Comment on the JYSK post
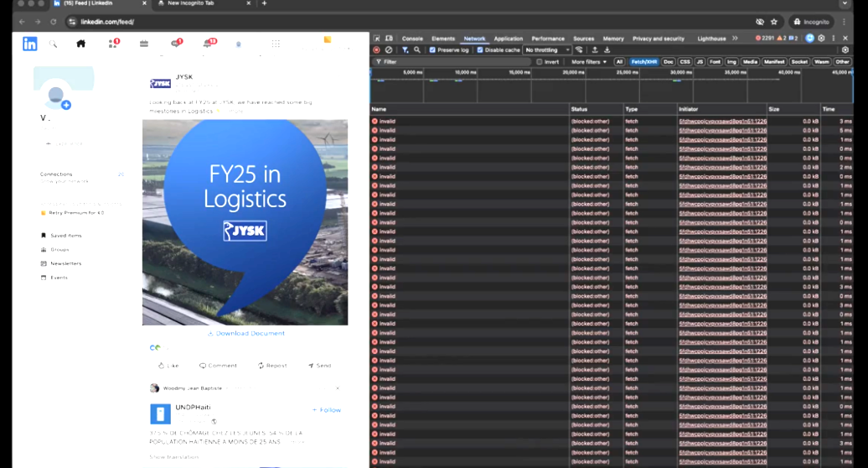868x468 pixels. click(218, 366)
